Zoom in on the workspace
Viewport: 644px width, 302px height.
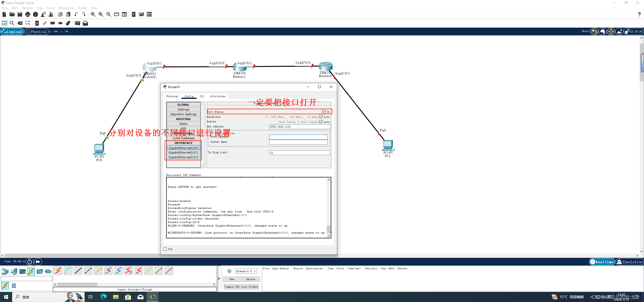(x=93, y=14)
